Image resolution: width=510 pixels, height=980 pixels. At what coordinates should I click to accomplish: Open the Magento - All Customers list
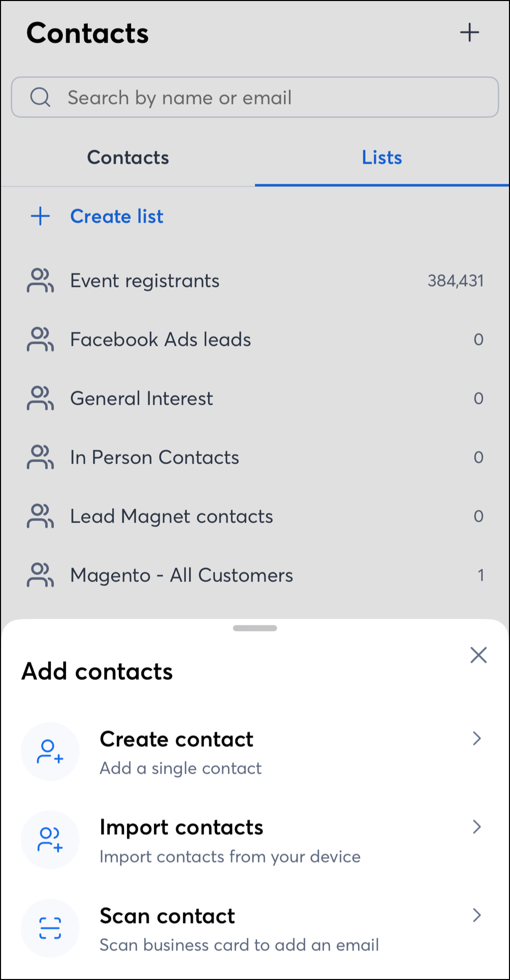click(181, 575)
